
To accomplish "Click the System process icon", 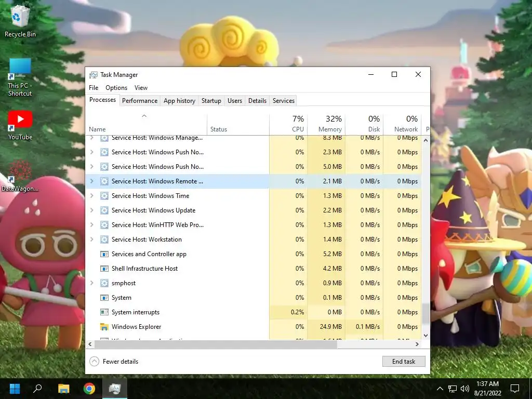I will tap(104, 298).
